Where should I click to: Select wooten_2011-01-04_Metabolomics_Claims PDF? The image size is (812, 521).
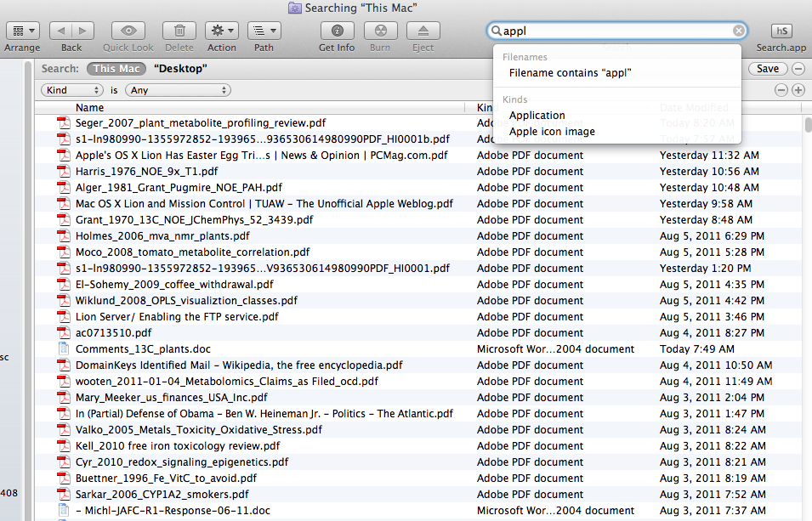[227, 381]
